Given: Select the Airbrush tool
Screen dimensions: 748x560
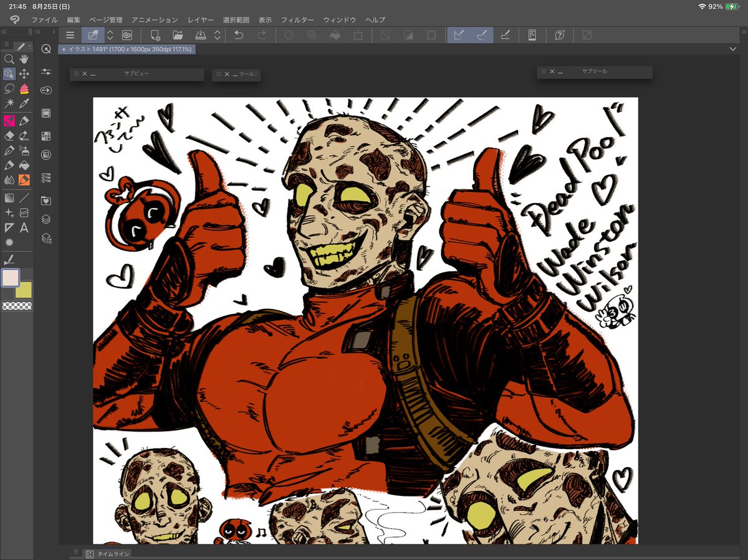Looking at the screenshot, I should pos(24,150).
